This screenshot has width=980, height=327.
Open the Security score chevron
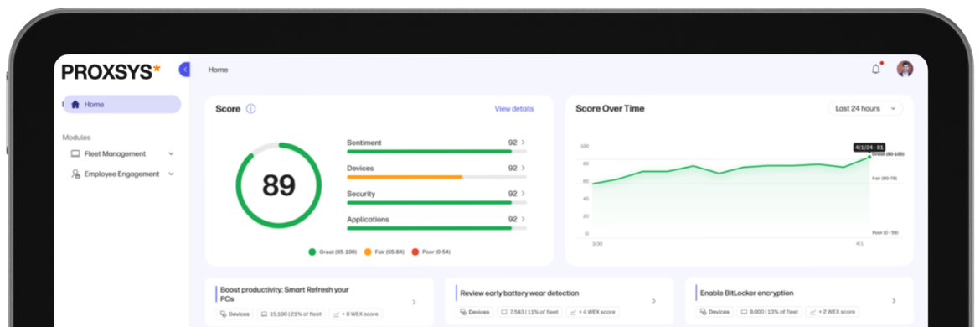click(x=524, y=194)
